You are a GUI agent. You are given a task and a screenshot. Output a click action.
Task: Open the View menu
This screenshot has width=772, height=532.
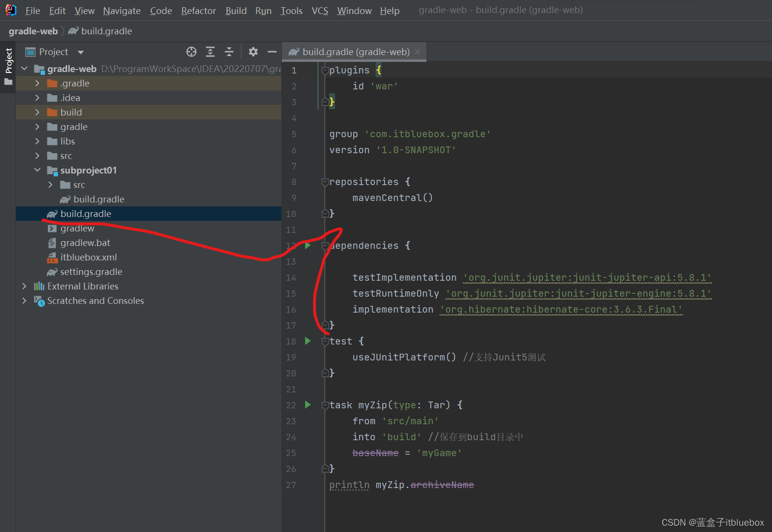click(85, 11)
